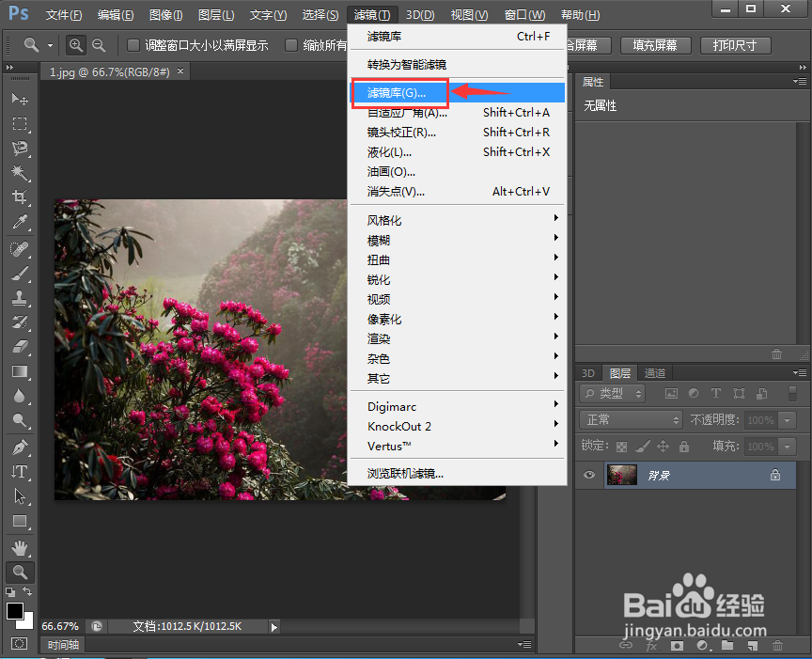Viewport: 812px width, 659px height.
Task: Click the Print Size button
Action: coord(735,45)
